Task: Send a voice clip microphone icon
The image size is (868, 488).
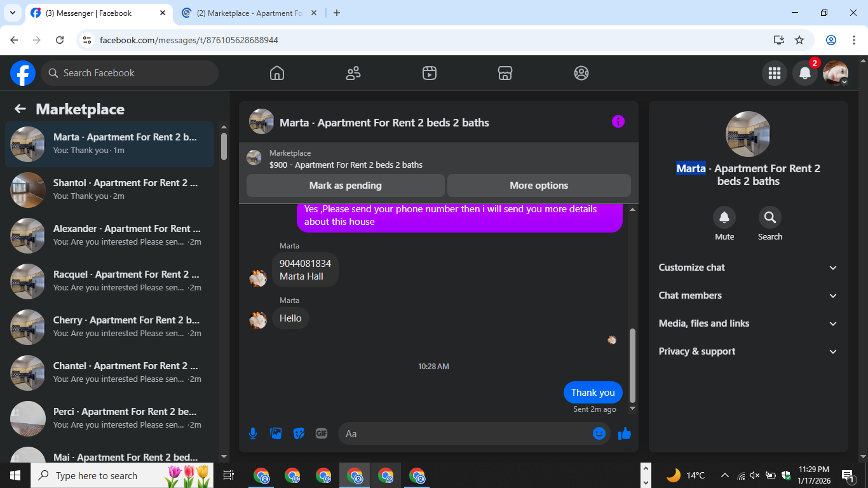Action: pyautogui.click(x=253, y=433)
